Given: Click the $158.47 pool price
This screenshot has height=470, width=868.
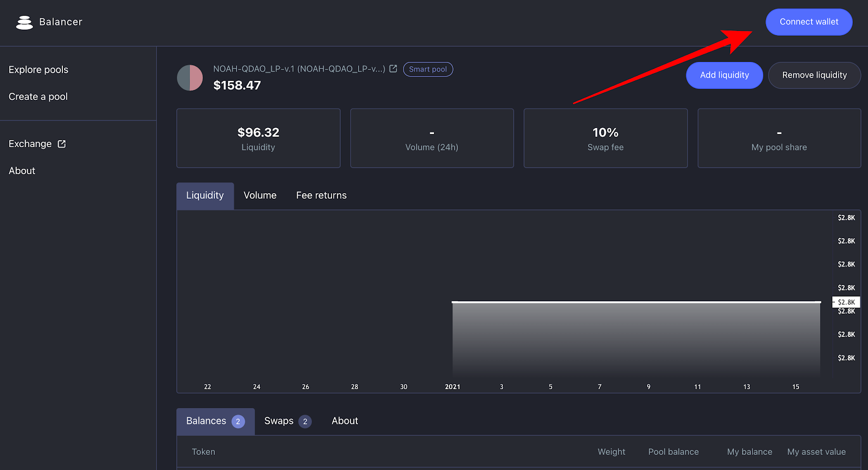Looking at the screenshot, I should pyautogui.click(x=237, y=85).
